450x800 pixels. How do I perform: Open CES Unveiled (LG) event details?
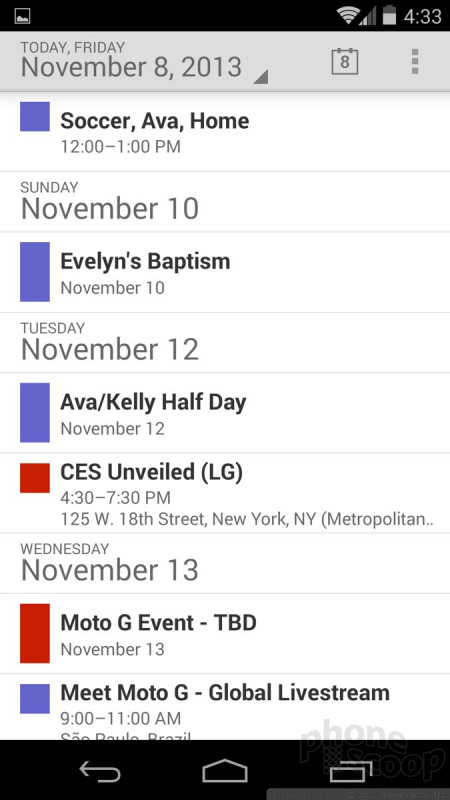[225, 493]
